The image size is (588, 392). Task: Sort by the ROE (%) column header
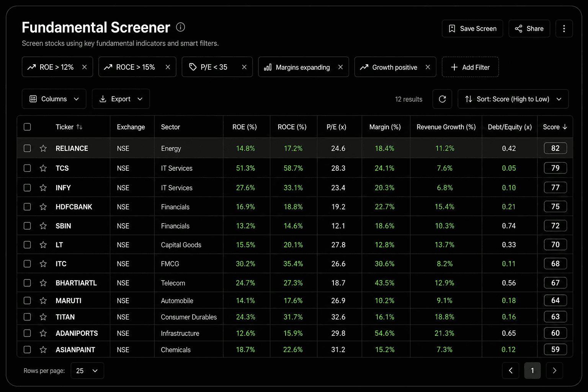pos(245,127)
